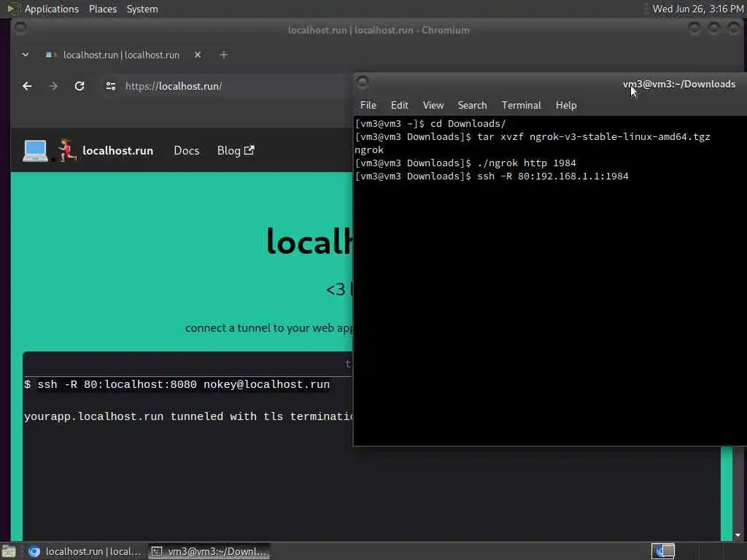Open the Terminal menu in terminal window
Screen dimensions: 747x560
coord(521,105)
